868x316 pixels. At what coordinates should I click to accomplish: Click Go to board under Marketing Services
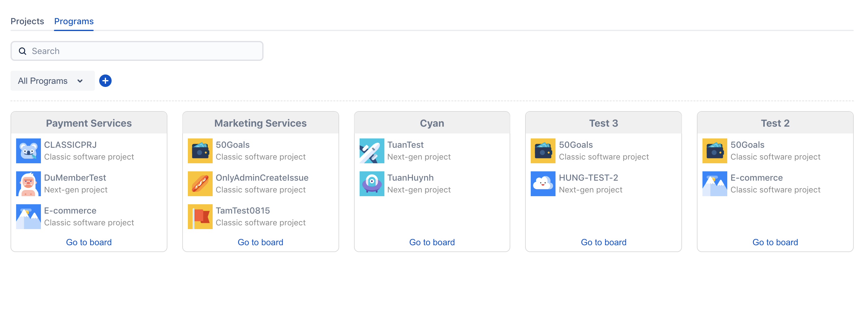260,242
